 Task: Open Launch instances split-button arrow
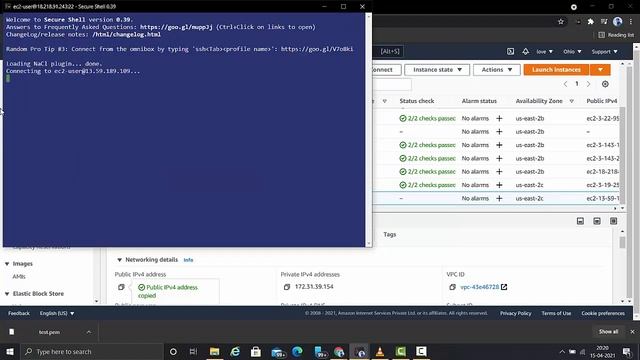pyautogui.click(x=600, y=70)
